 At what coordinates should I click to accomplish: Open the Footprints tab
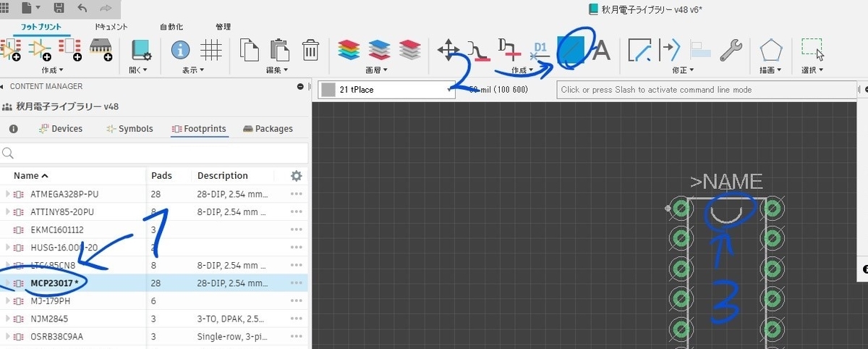[x=199, y=129]
